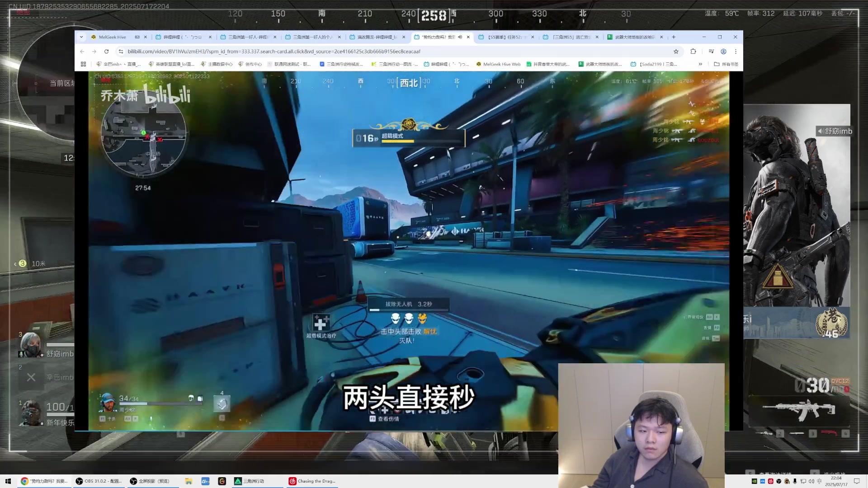868x488 pixels.
Task: Open the blue G+ app on the taskbar
Action: [x=205, y=481]
